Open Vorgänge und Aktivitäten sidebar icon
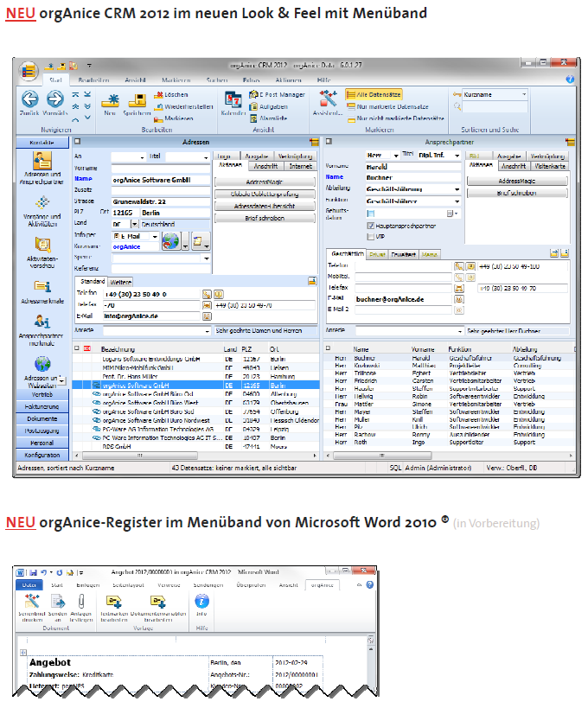Image resolution: width=588 pixels, height=708 pixels. coord(42,203)
